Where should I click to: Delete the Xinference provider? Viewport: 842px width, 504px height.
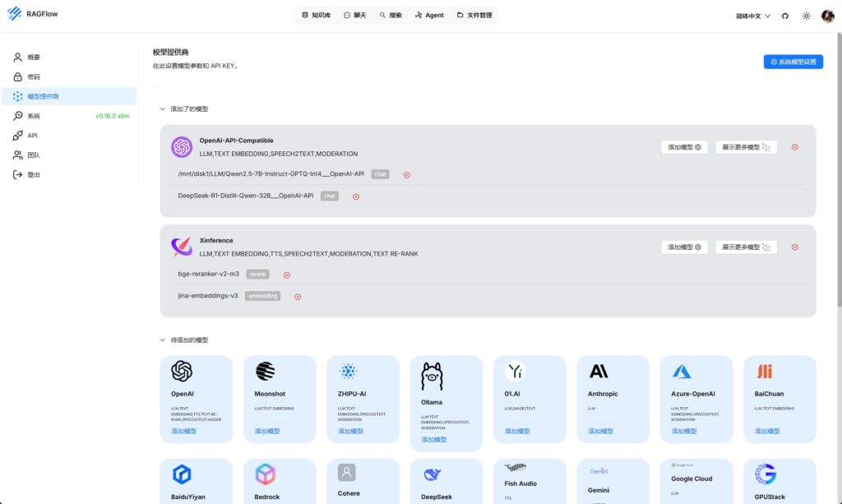795,247
